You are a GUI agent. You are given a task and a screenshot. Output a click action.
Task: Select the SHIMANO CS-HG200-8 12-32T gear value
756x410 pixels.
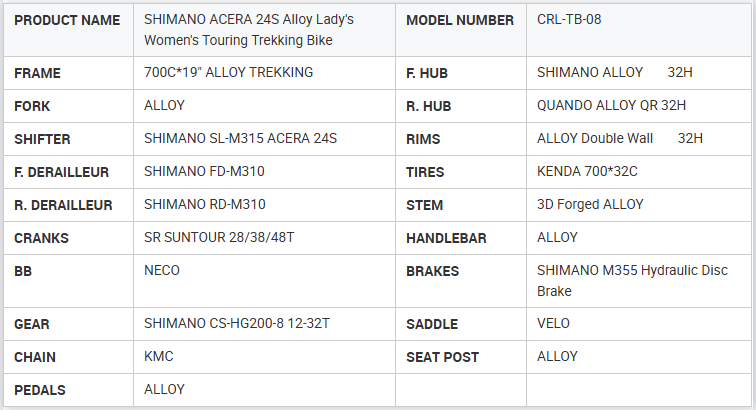click(x=237, y=324)
